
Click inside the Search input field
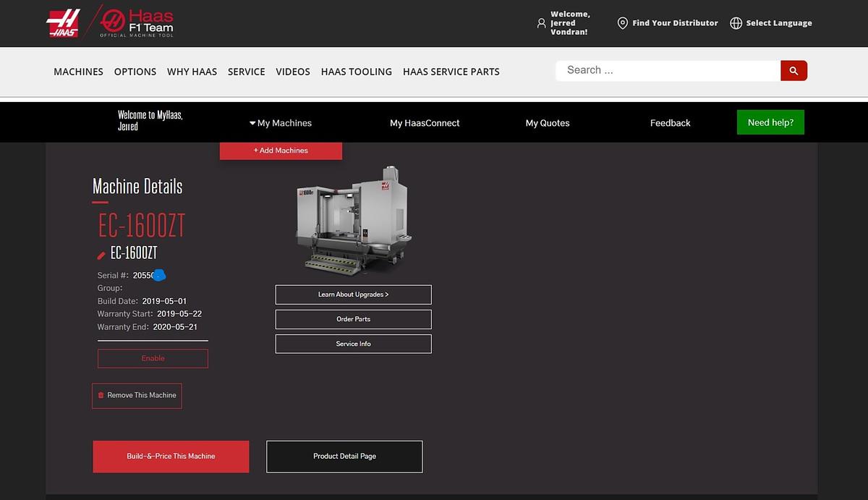[x=665, y=69]
